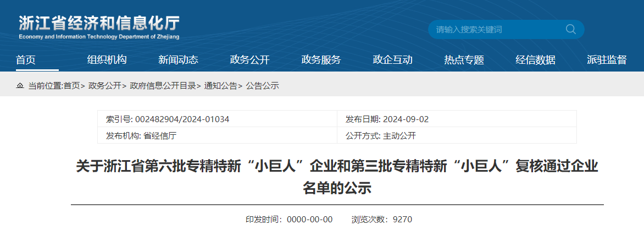Image resolution: width=644 pixels, height=241 pixels.
Task: Open 政务服务 in the nav bar
Action: tap(321, 60)
